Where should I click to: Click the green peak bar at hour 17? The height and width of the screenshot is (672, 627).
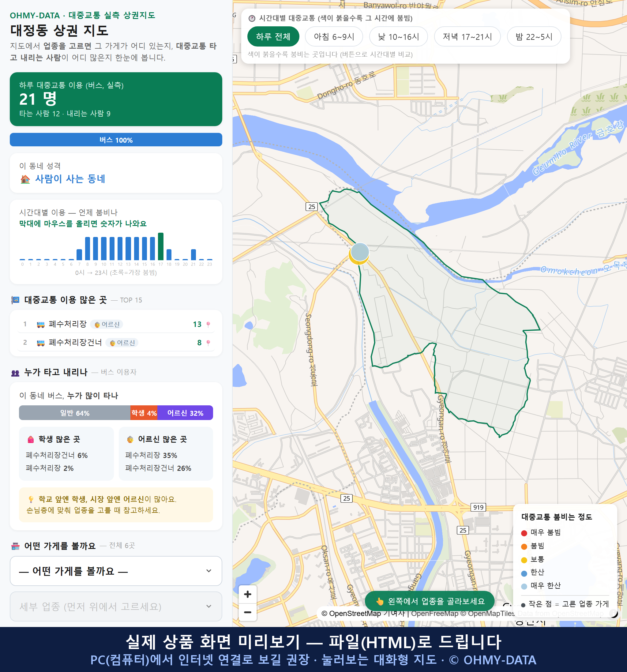pyautogui.click(x=161, y=246)
